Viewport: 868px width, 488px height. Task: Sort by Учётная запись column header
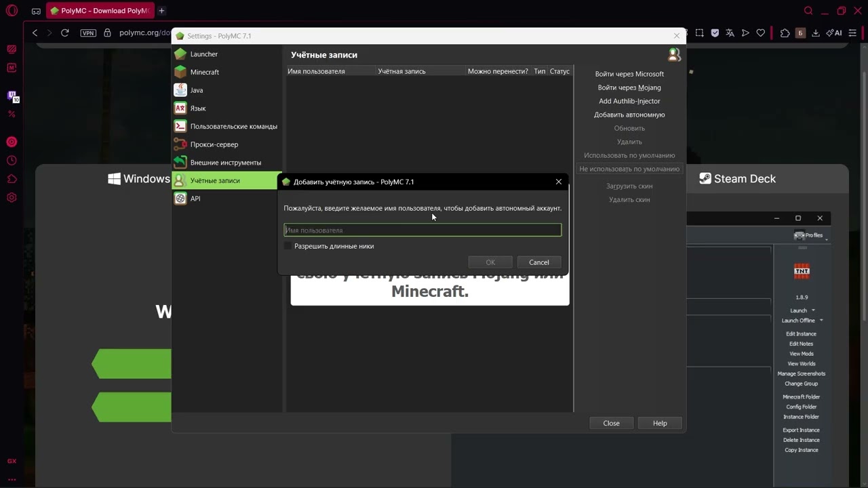click(x=420, y=71)
